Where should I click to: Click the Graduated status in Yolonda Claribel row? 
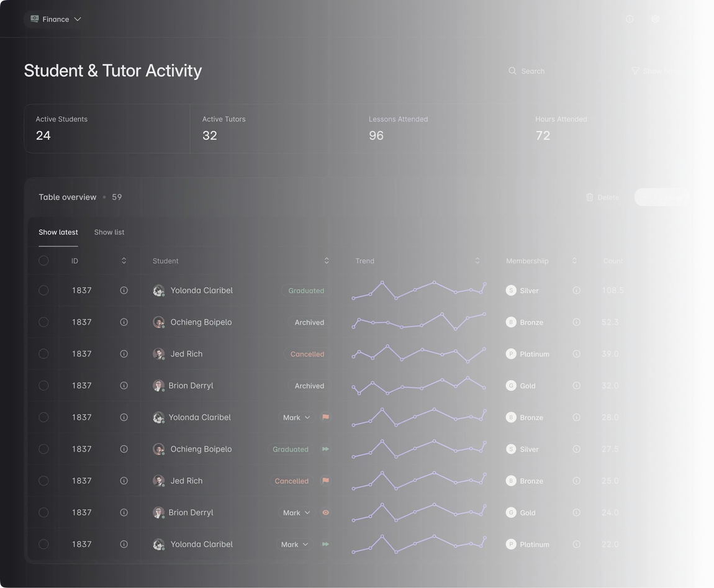pos(306,291)
